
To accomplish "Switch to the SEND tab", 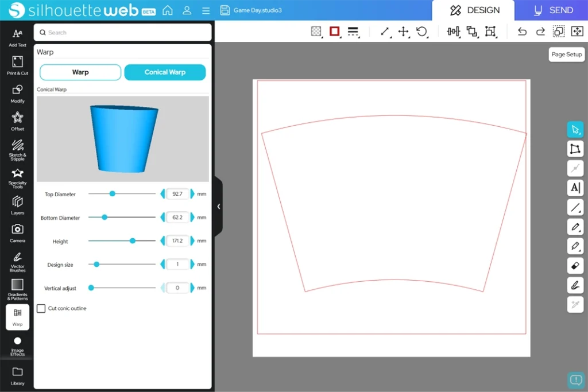I will click(552, 10).
